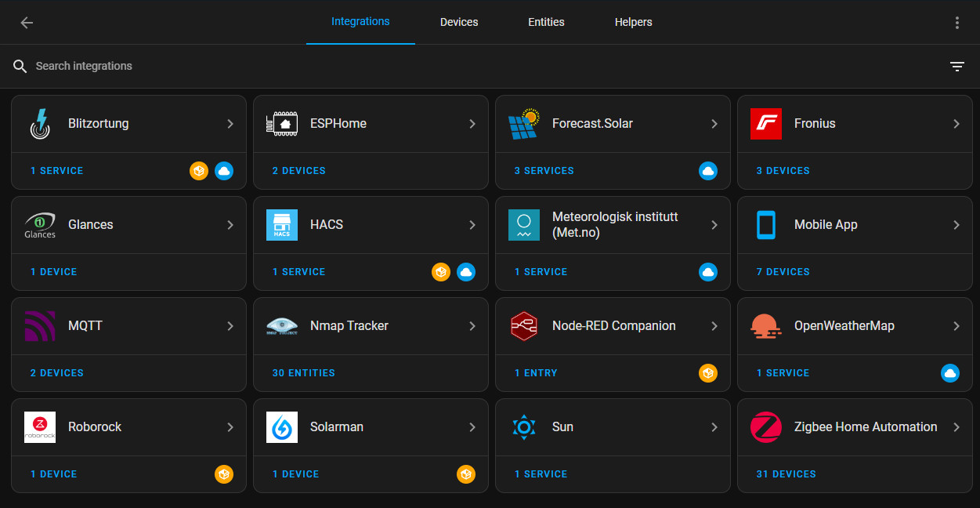Expand the Sun integration chevron
The image size is (980, 508).
pyautogui.click(x=714, y=427)
